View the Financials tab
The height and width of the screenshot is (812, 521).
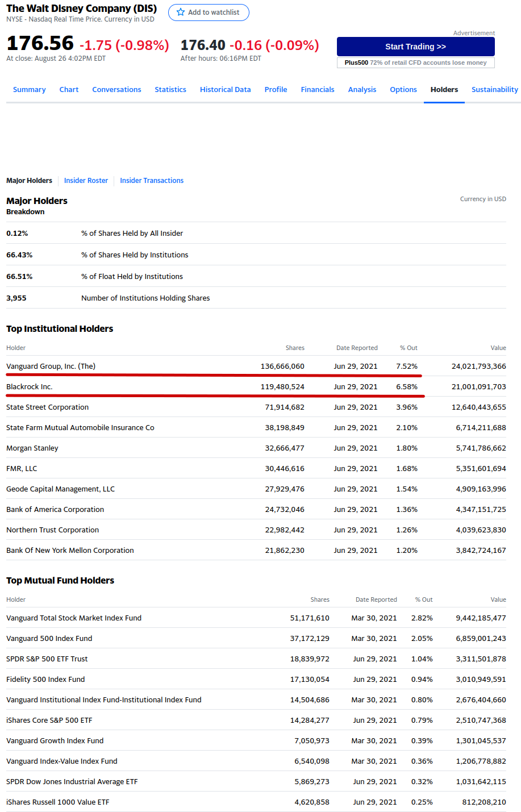pos(318,90)
